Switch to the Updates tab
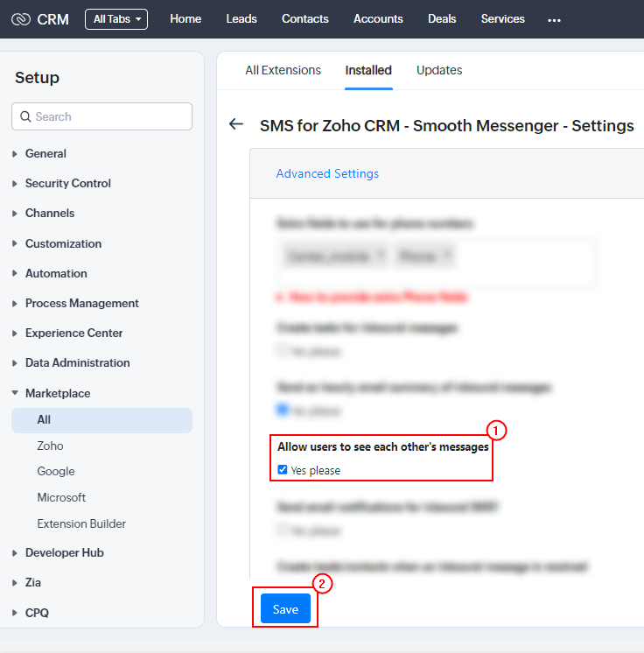Screen dimensions: 644x653 pyautogui.click(x=439, y=70)
